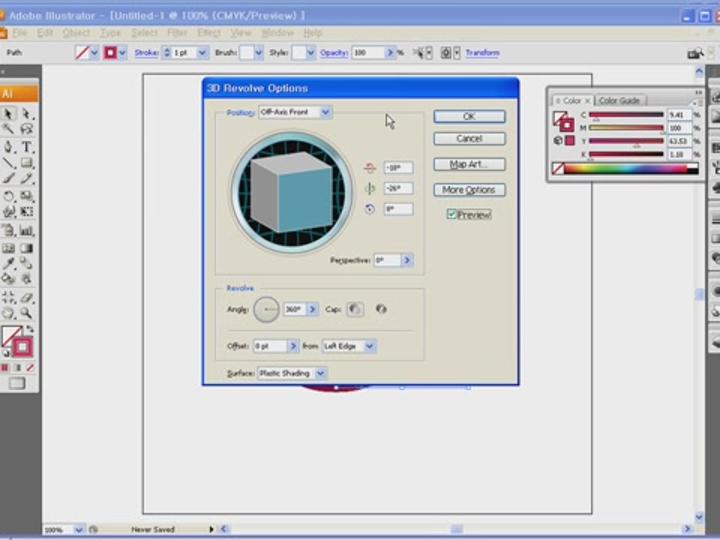
Task: Select the Pen tool
Action: tap(8, 147)
